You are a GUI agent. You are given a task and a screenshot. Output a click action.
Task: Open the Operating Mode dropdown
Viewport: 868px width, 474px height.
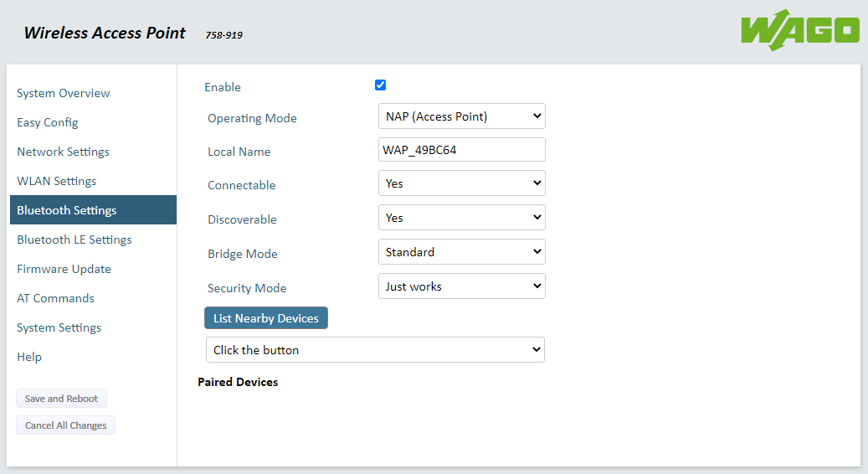click(x=461, y=116)
